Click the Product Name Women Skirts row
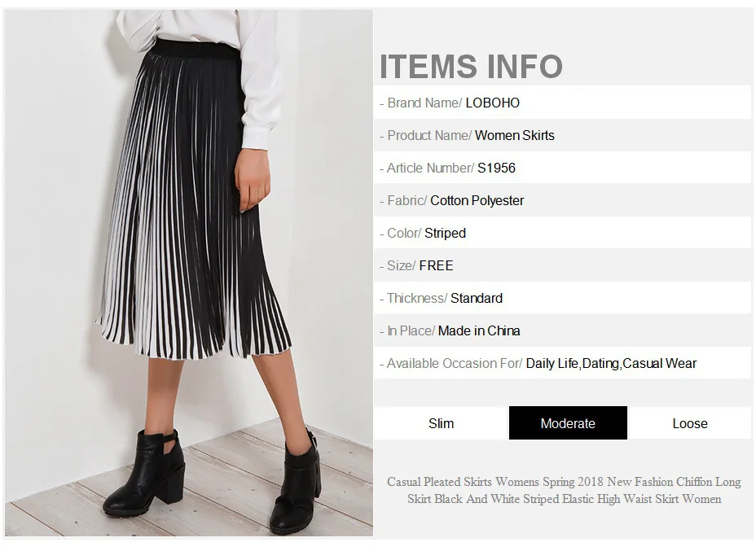756x560 pixels. click(563, 135)
